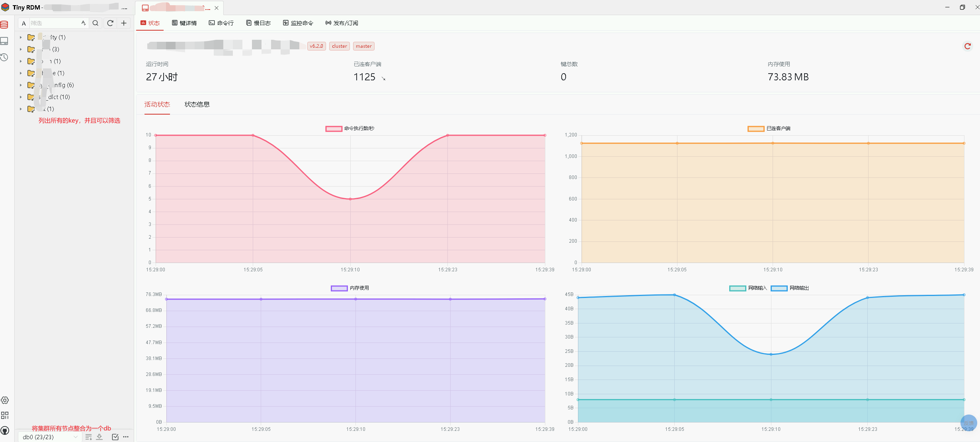The width and height of the screenshot is (980, 442).
Task: Toggle the key multi-select checkbox icon
Action: pyautogui.click(x=115, y=437)
